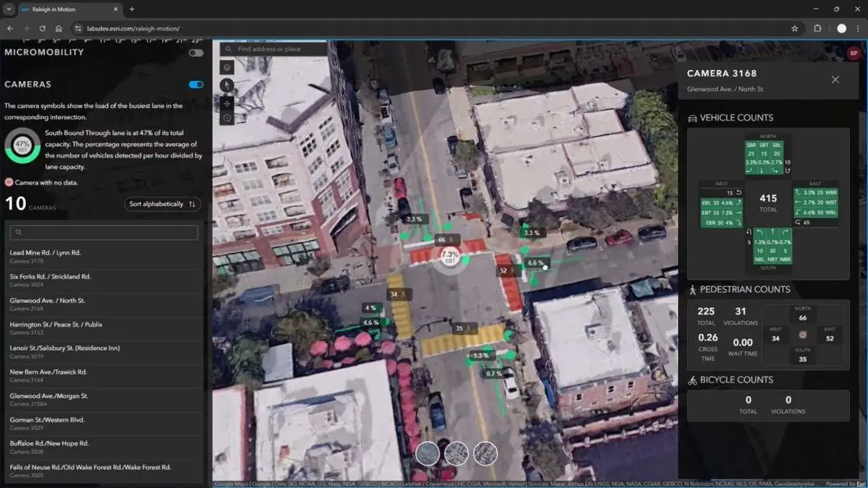This screenshot has height=488, width=868.
Task: Turn off the Cameras layer switch
Action: [x=196, y=85]
